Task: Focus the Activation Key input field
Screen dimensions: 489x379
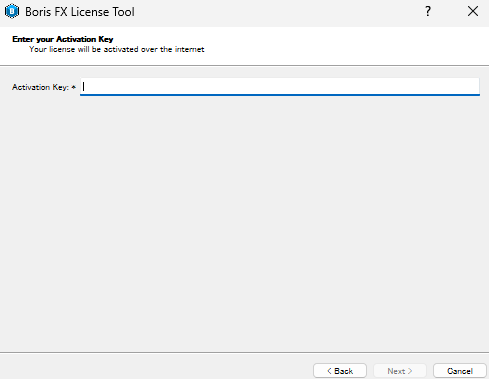Action: click(x=280, y=87)
